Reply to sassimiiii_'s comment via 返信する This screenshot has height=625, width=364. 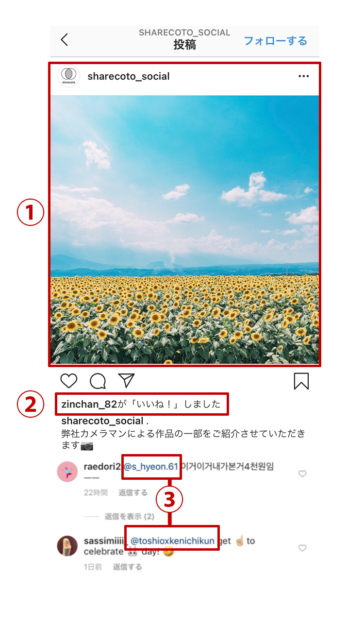[128, 567]
